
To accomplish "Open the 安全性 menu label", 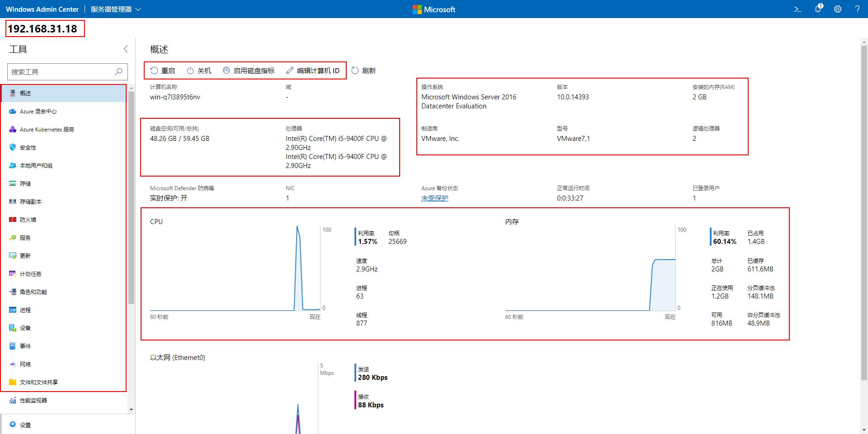I will pyautogui.click(x=28, y=147).
